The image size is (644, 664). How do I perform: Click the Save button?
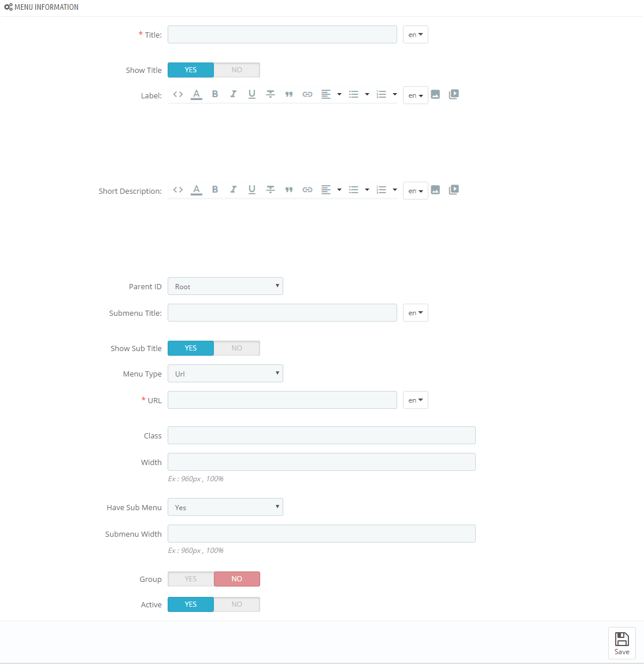(621, 643)
